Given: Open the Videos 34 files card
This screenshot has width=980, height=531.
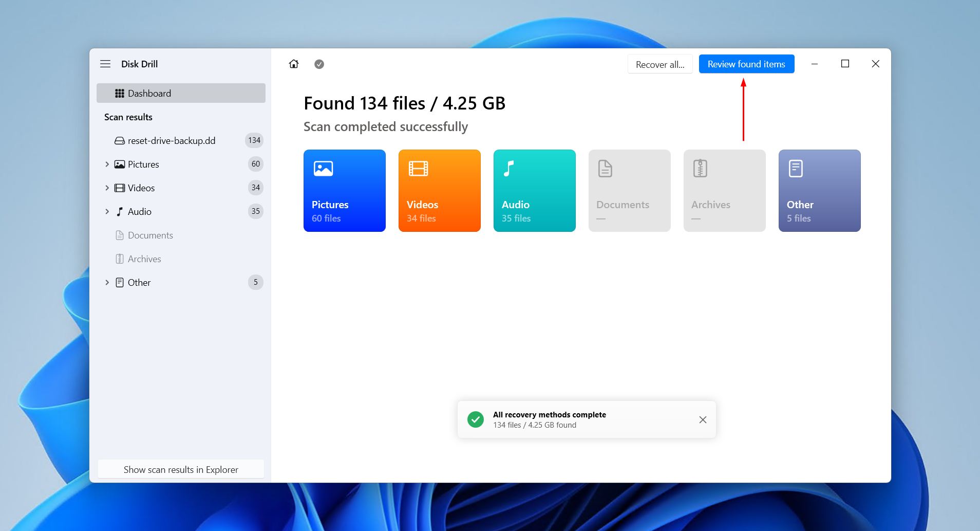Looking at the screenshot, I should pos(440,191).
